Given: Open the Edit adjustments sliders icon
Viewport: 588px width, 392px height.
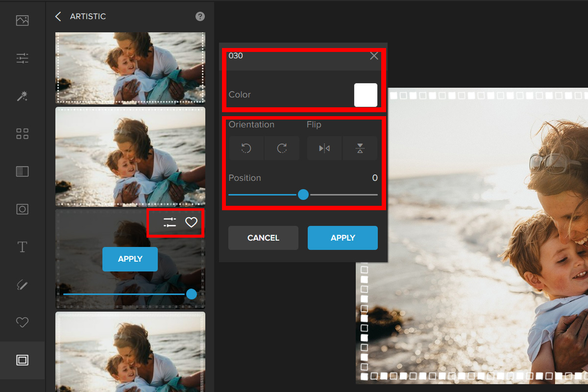Looking at the screenshot, I should (22, 58).
